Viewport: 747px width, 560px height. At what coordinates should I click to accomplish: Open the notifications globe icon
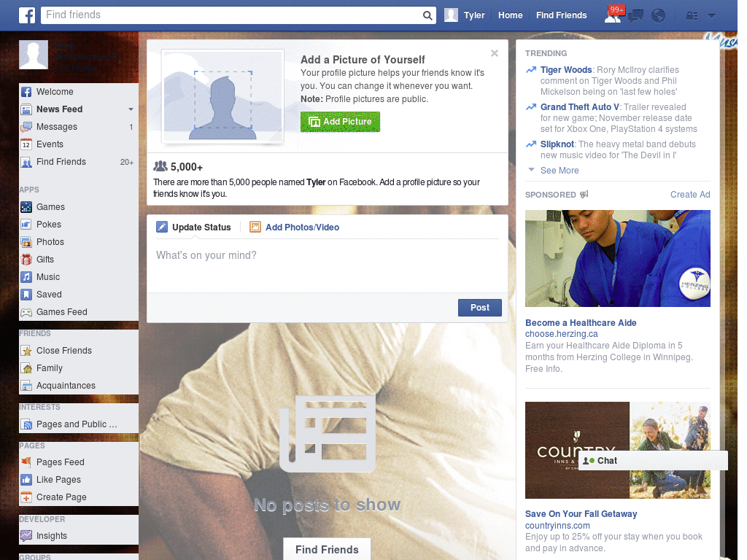658,16
